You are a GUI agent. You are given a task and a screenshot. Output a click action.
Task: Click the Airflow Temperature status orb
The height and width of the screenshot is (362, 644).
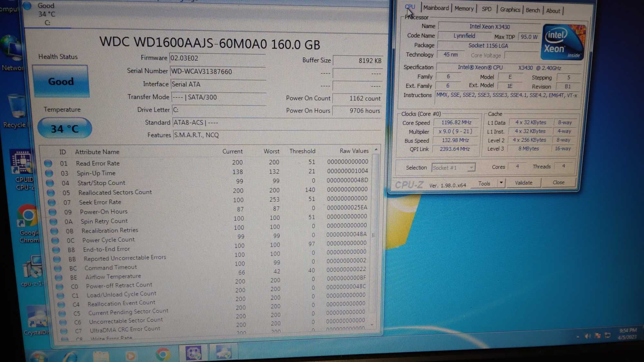click(59, 277)
